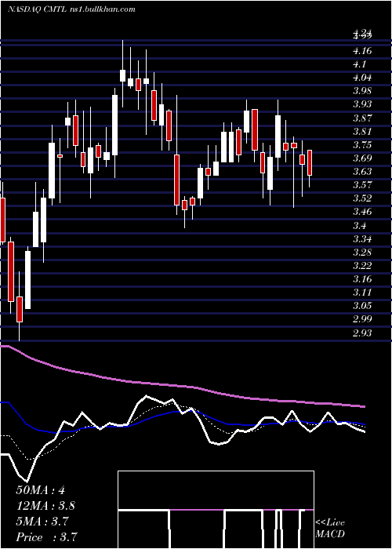Click the 50MA : 4 readout
This screenshot has width=392, height=549.
41,490
